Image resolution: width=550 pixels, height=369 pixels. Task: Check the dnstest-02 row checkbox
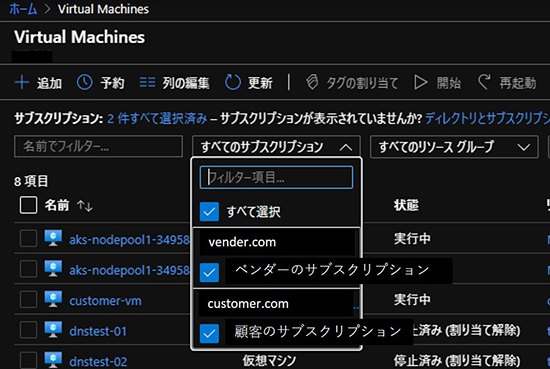[x=28, y=360]
